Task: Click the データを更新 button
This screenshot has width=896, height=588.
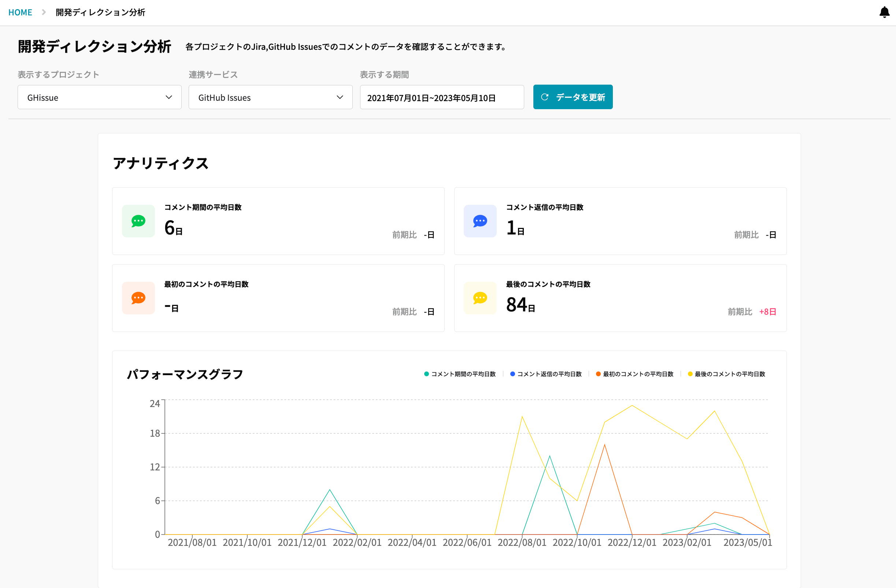Action: (573, 97)
